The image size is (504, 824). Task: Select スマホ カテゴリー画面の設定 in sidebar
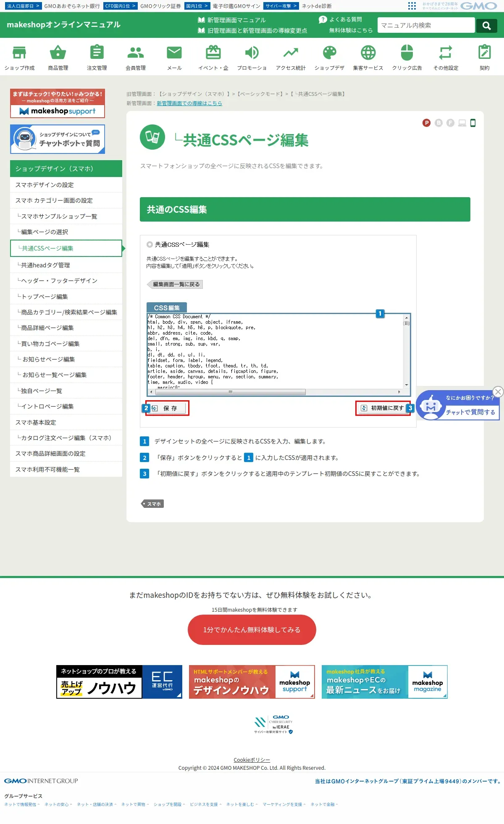pyautogui.click(x=66, y=200)
